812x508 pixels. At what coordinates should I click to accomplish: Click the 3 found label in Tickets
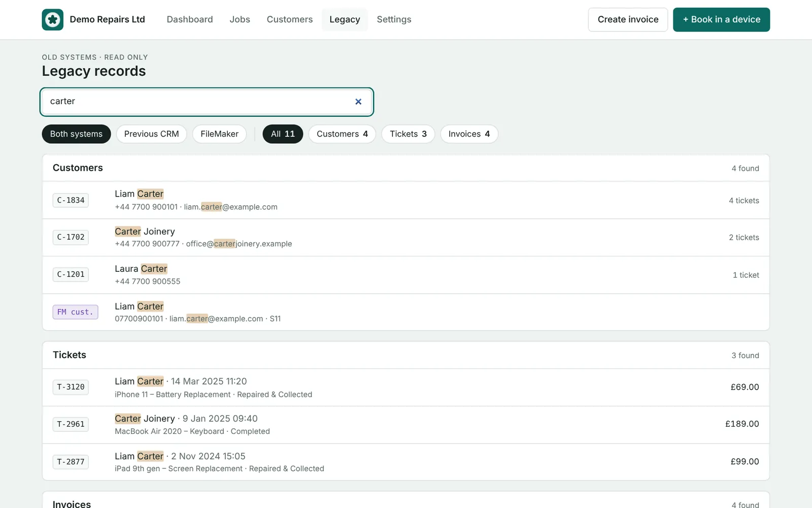pyautogui.click(x=745, y=356)
